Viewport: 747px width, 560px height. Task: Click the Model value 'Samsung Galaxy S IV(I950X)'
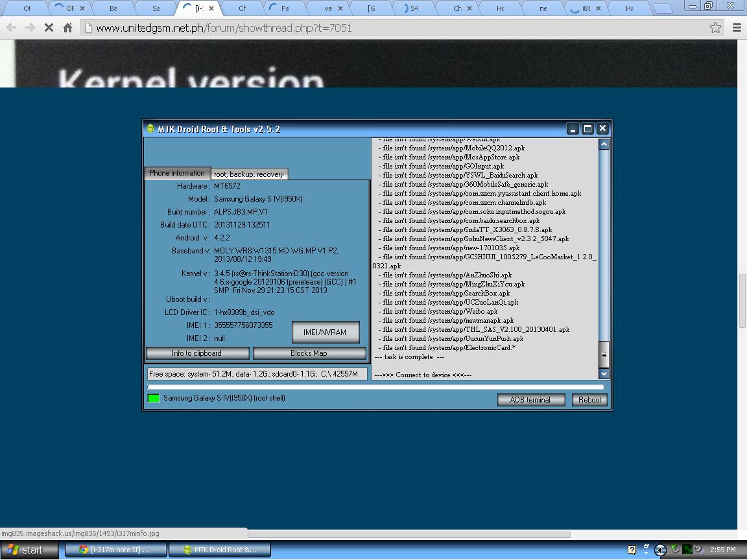point(258,199)
